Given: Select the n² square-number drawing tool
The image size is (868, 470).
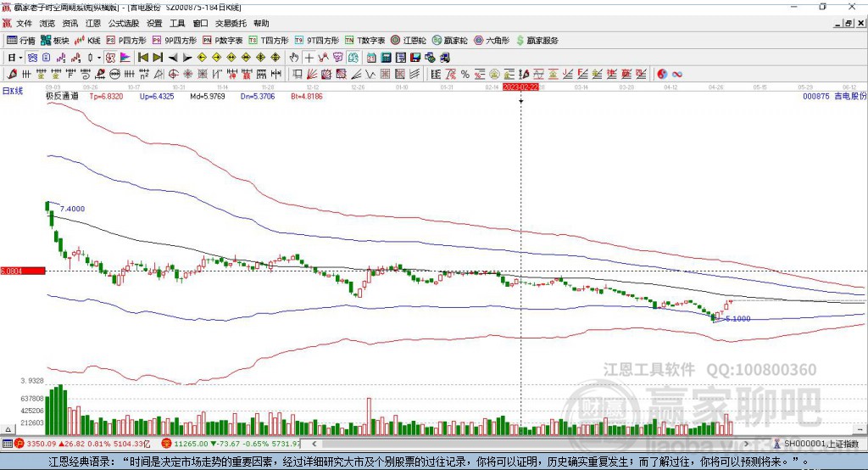Looking at the screenshot, I should pos(144,75).
